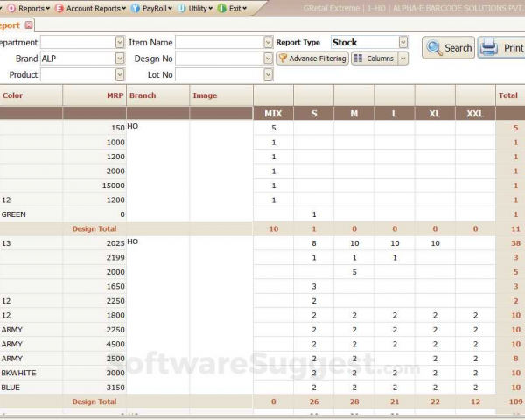This screenshot has width=525, height=420.
Task: Expand the Brand ALP dropdown
Action: [x=120, y=59]
